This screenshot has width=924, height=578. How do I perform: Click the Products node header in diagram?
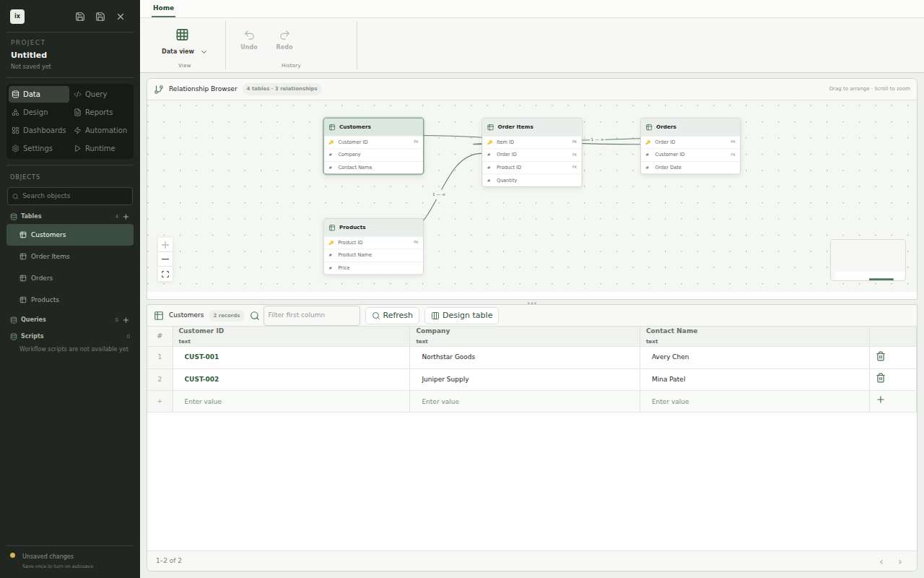373,228
